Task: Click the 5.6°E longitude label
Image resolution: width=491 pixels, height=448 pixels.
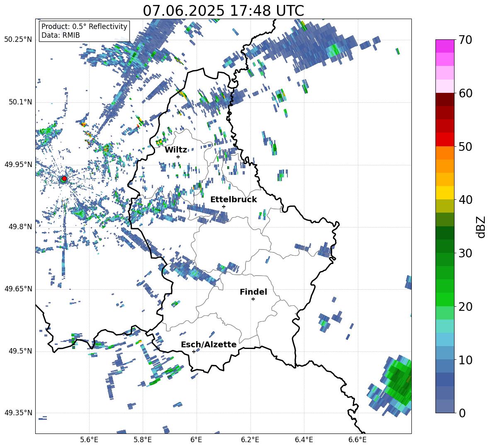Action: tap(89, 440)
